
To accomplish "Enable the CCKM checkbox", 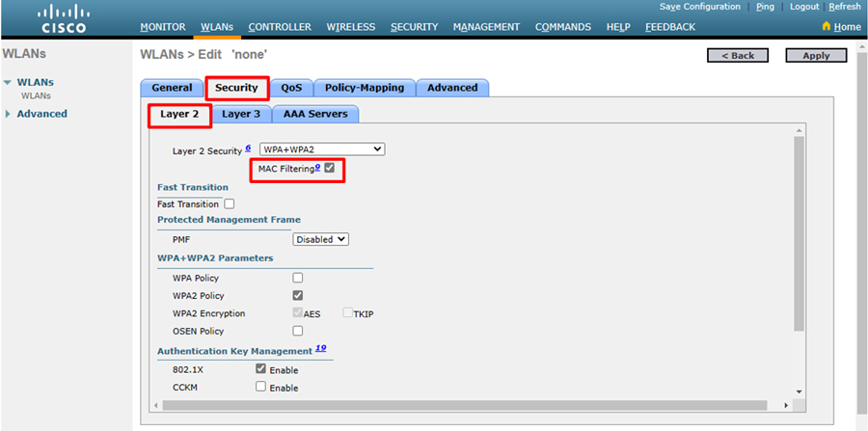I will point(260,387).
